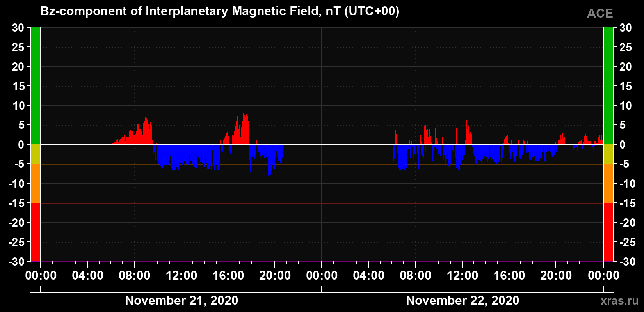Click the tallest red peak on November 21
Screen dimensions: 644x312
(x=245, y=129)
